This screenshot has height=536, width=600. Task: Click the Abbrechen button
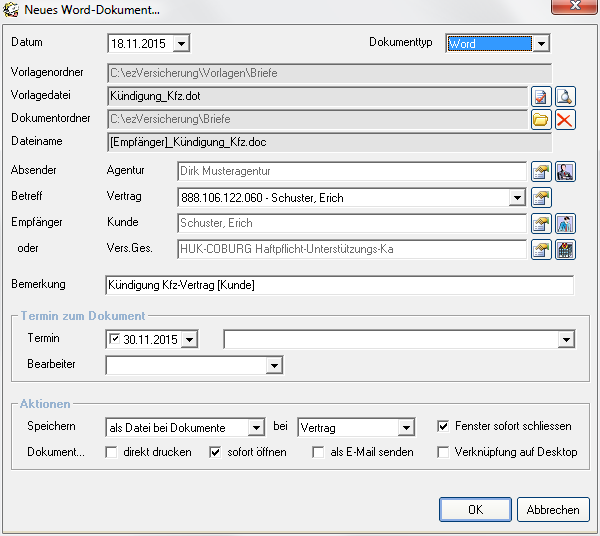tap(553, 509)
